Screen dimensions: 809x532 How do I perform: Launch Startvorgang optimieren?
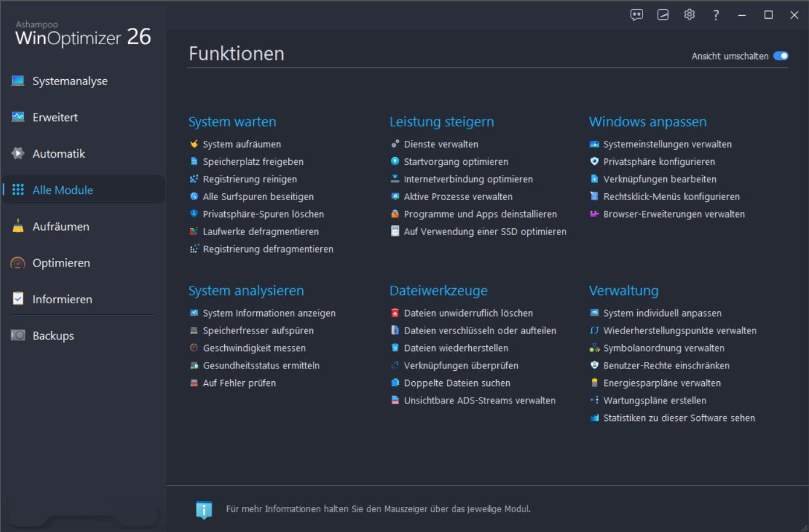455,162
